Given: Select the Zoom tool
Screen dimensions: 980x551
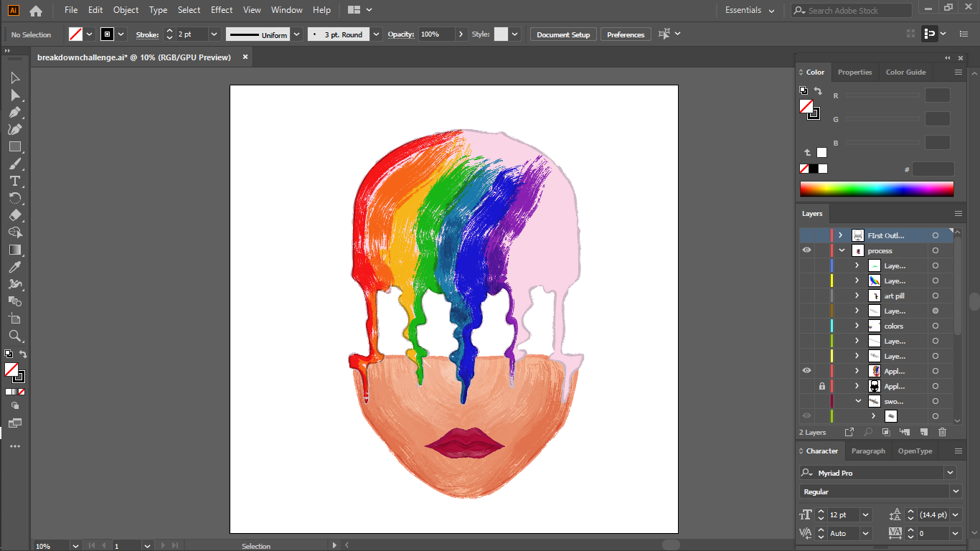Looking at the screenshot, I should [x=15, y=336].
